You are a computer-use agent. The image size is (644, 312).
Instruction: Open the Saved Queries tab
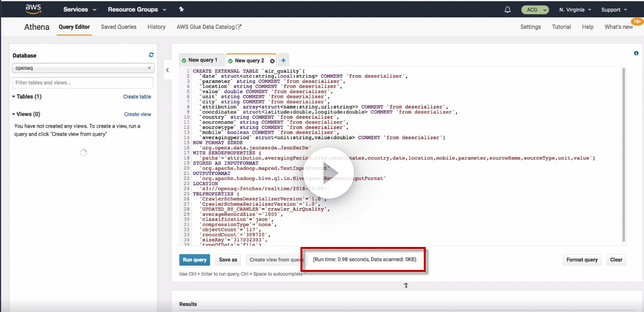click(x=119, y=27)
